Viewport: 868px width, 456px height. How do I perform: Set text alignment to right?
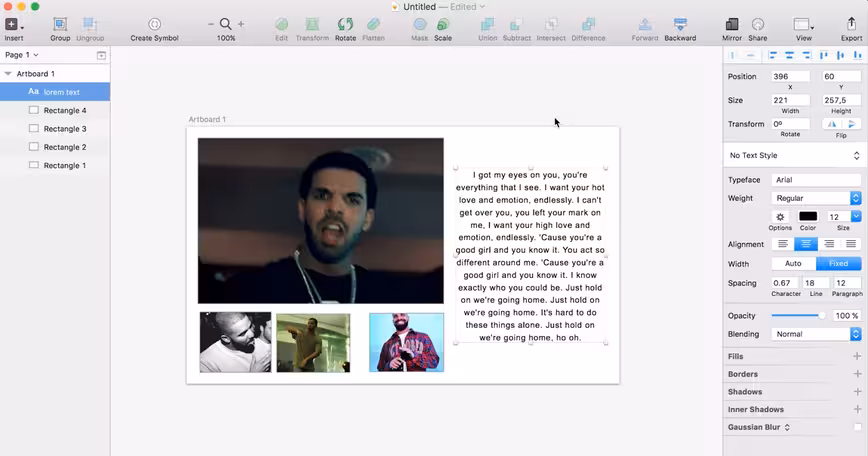[829, 244]
